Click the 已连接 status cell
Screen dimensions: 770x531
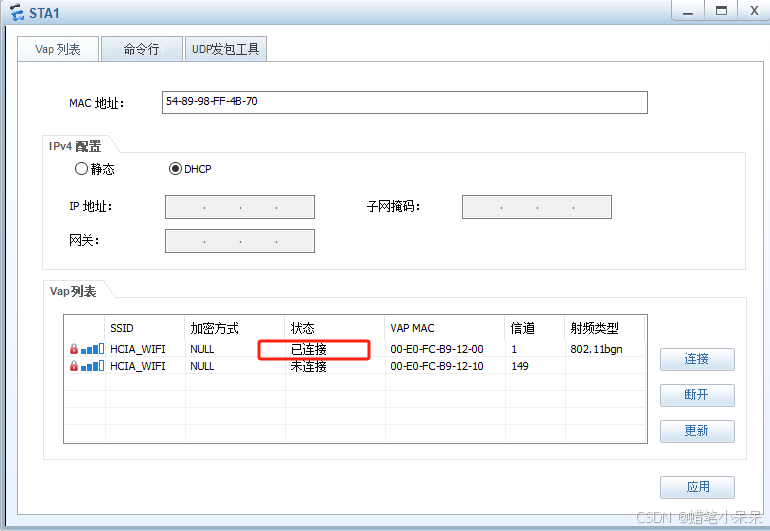click(x=309, y=349)
